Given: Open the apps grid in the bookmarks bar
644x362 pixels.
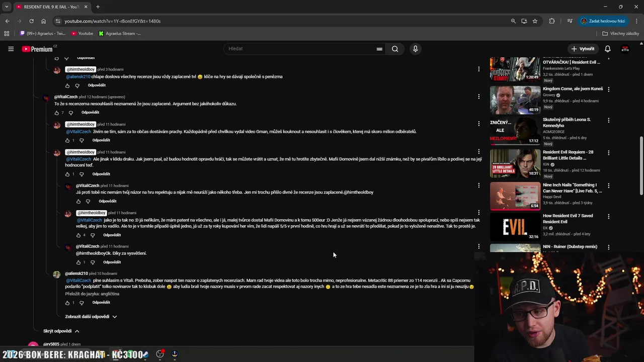Looking at the screenshot, I should pyautogui.click(x=7, y=34).
